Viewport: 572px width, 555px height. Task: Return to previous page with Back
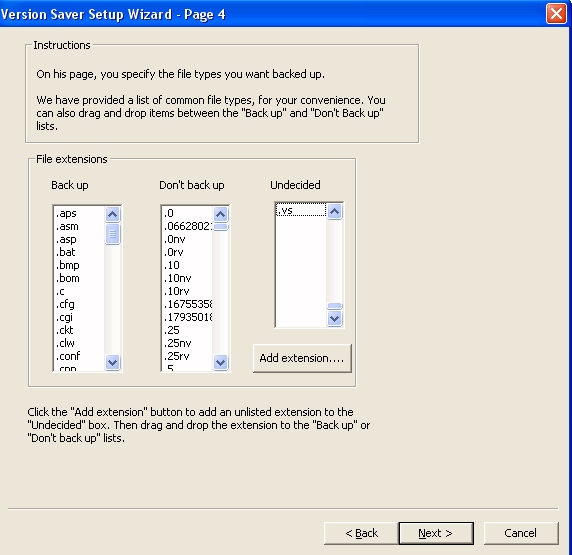pyautogui.click(x=361, y=533)
